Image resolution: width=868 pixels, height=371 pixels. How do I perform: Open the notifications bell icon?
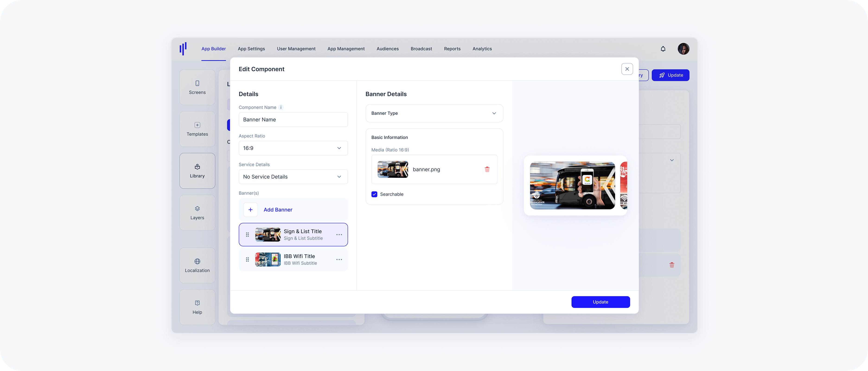663,49
